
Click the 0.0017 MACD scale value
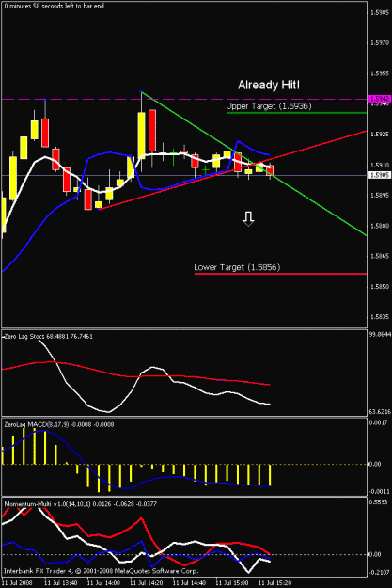379,422
